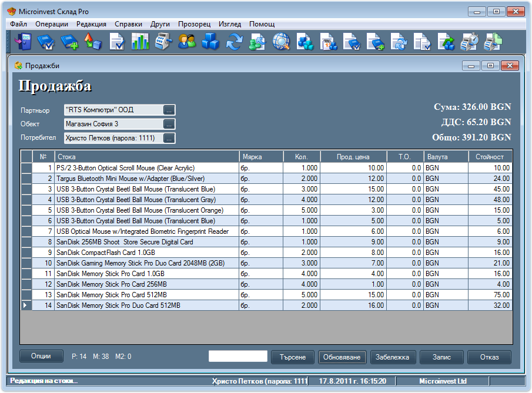Click the blue book with checkmark icon
532x393 pixels.
(x=46, y=42)
